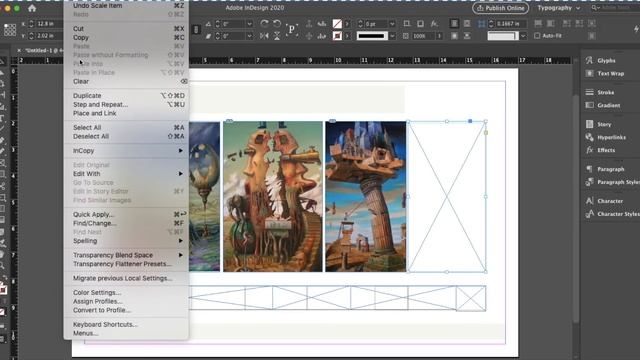This screenshot has height=360, width=640.
Task: Open the rotation angle dropdown
Action: tap(249, 24)
